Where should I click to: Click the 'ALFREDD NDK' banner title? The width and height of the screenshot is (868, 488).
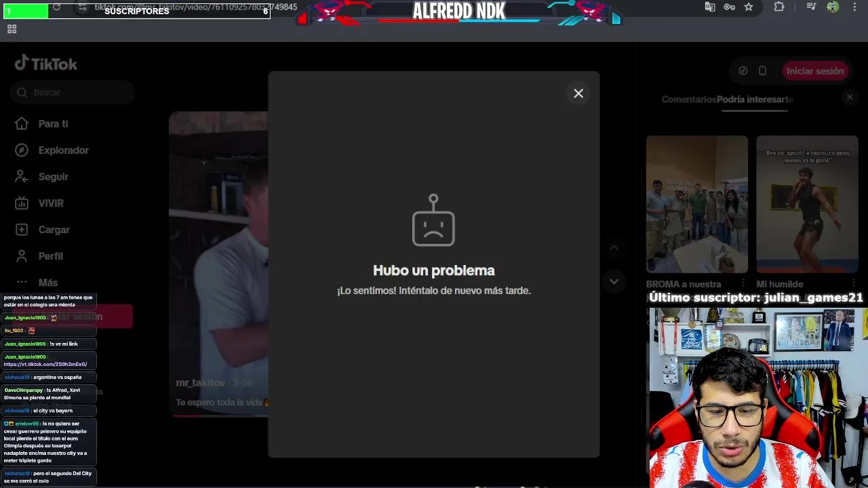tap(459, 11)
